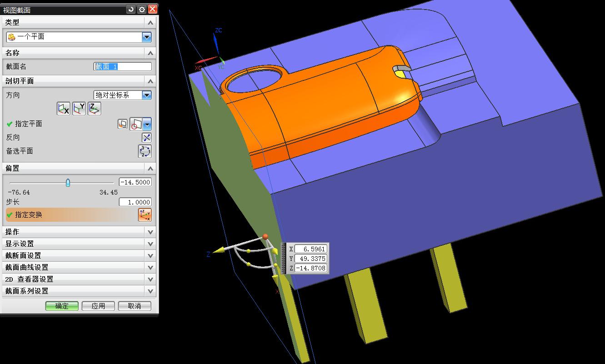Click the offset value field -14.5000

tap(135, 182)
